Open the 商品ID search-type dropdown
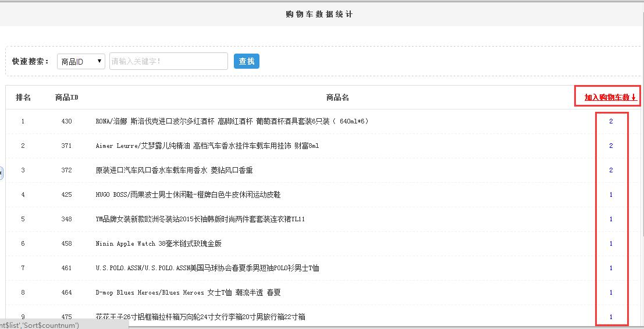This screenshot has height=329, width=644. (81, 61)
